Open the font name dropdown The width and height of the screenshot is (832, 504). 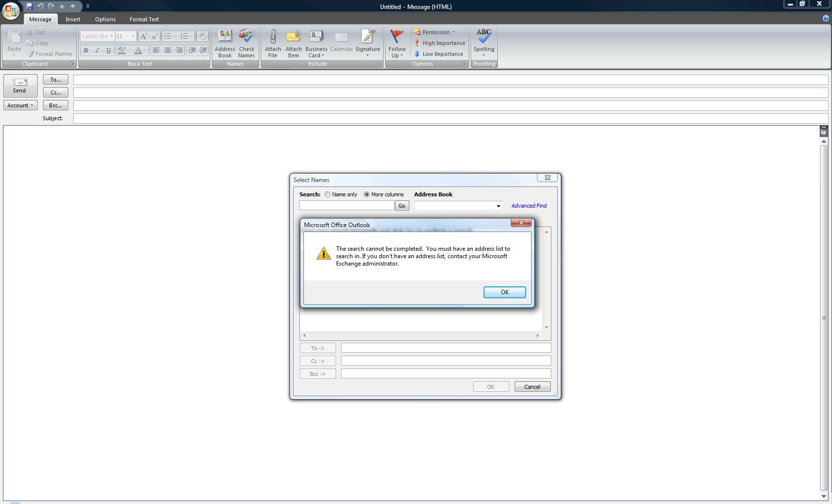click(x=111, y=36)
